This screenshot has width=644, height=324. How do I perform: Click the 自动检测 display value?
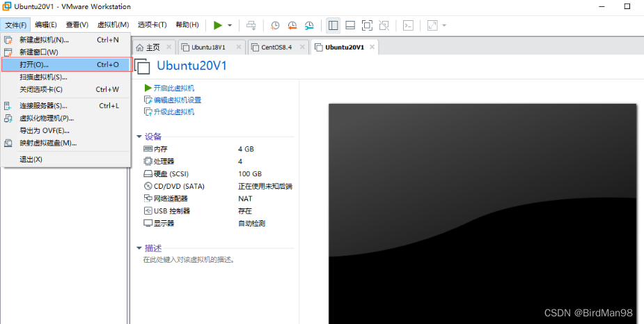click(x=252, y=224)
